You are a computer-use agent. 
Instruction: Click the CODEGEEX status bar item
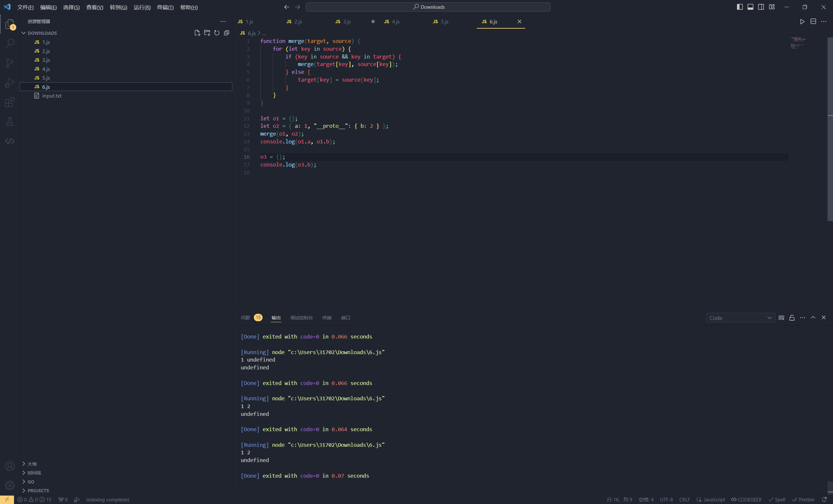click(x=746, y=499)
